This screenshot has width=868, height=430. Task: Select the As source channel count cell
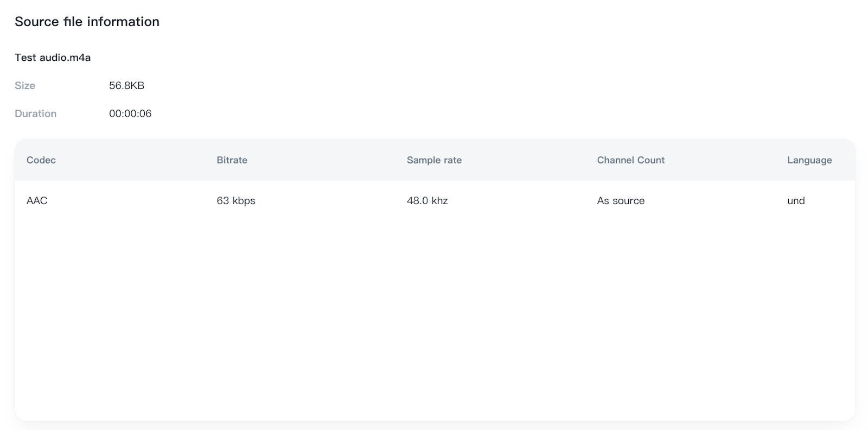(x=621, y=201)
